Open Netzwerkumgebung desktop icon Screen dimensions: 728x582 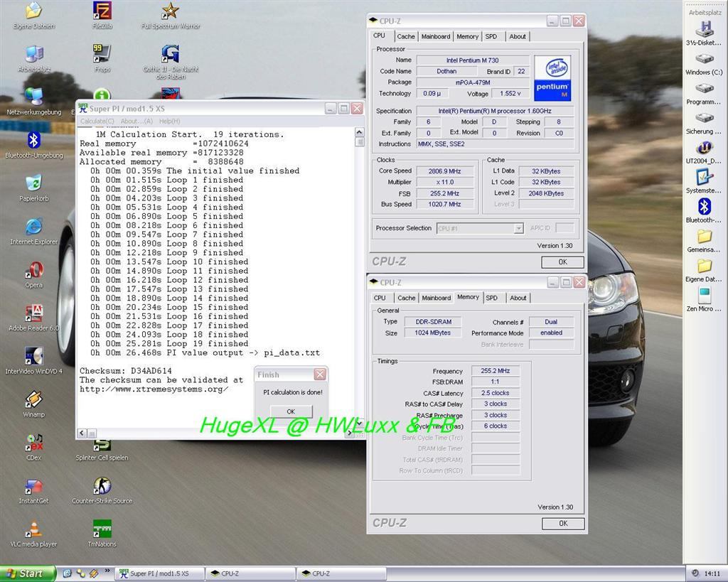pyautogui.click(x=34, y=102)
